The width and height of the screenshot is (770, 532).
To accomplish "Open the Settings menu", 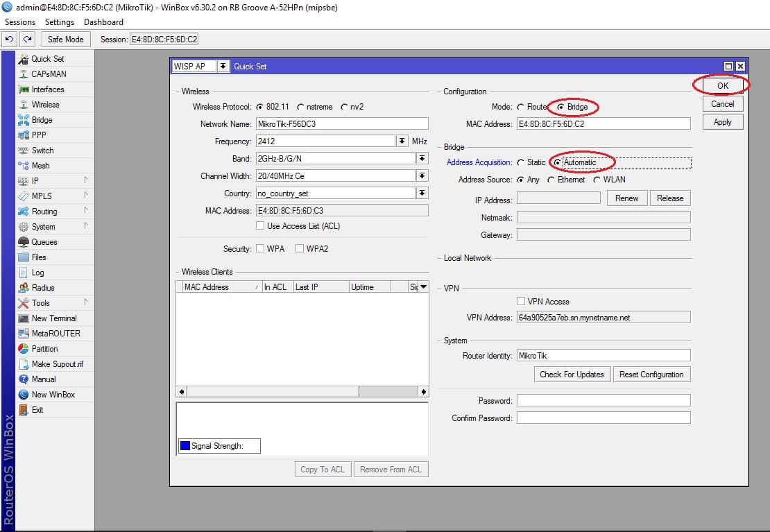I will pyautogui.click(x=60, y=22).
